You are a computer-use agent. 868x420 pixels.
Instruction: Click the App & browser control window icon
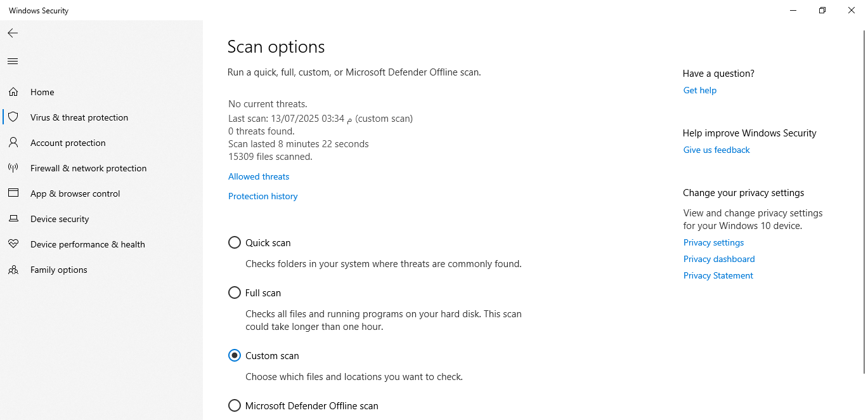tap(13, 194)
